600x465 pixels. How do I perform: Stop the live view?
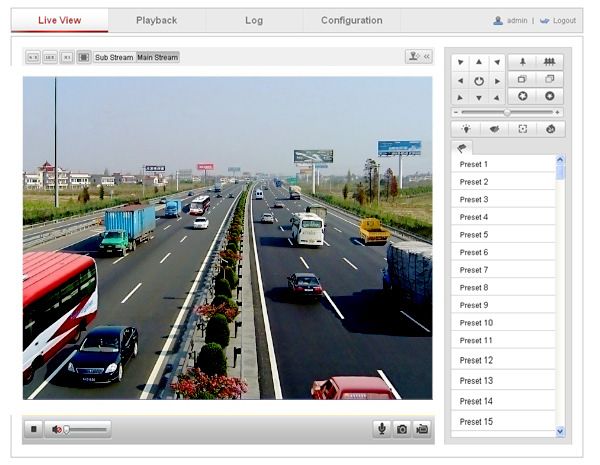[34, 429]
